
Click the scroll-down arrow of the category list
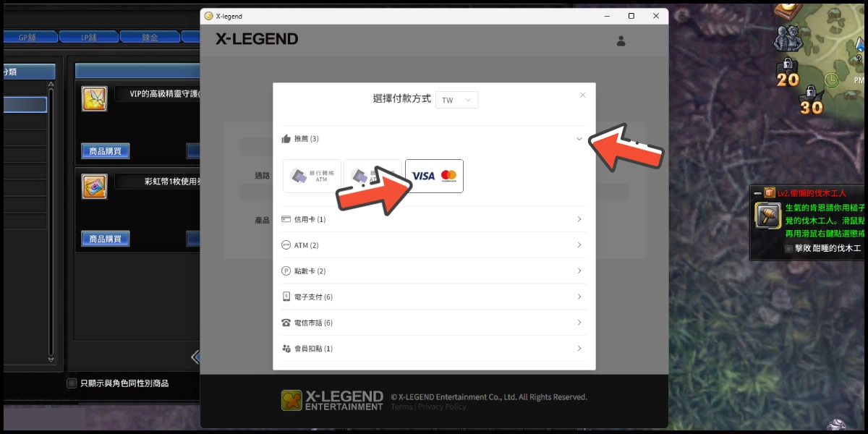(x=51, y=359)
